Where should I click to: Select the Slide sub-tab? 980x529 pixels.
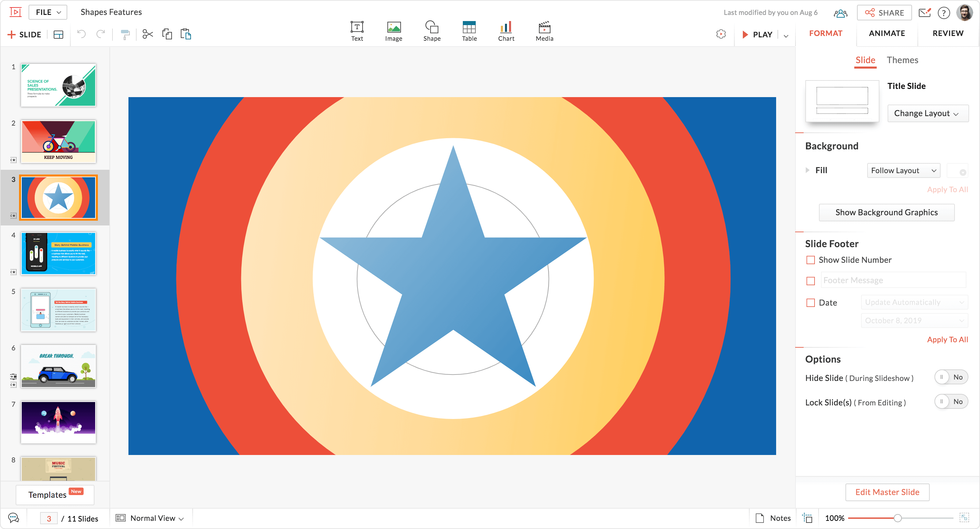click(865, 60)
